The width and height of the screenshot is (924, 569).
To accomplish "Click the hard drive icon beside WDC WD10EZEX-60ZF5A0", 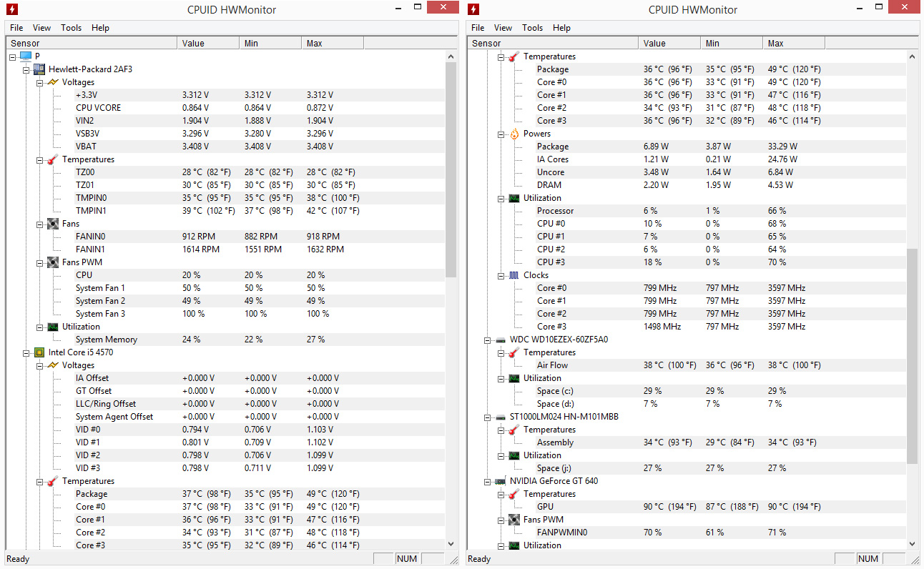I will pyautogui.click(x=501, y=339).
